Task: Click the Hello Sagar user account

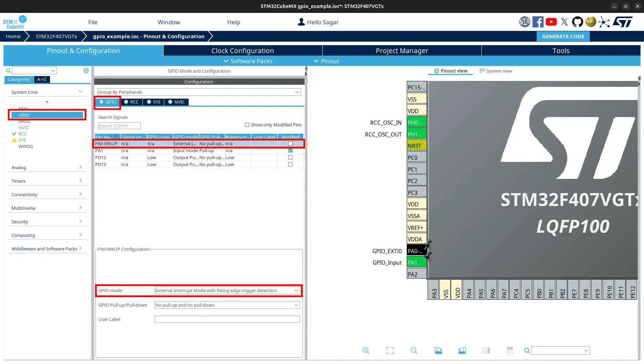Action: 318,22
